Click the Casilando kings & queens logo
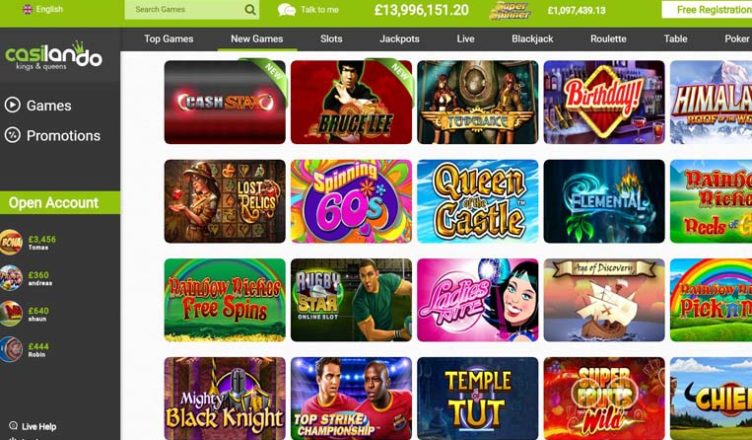Viewport: 752px width, 440px height. coord(54,56)
